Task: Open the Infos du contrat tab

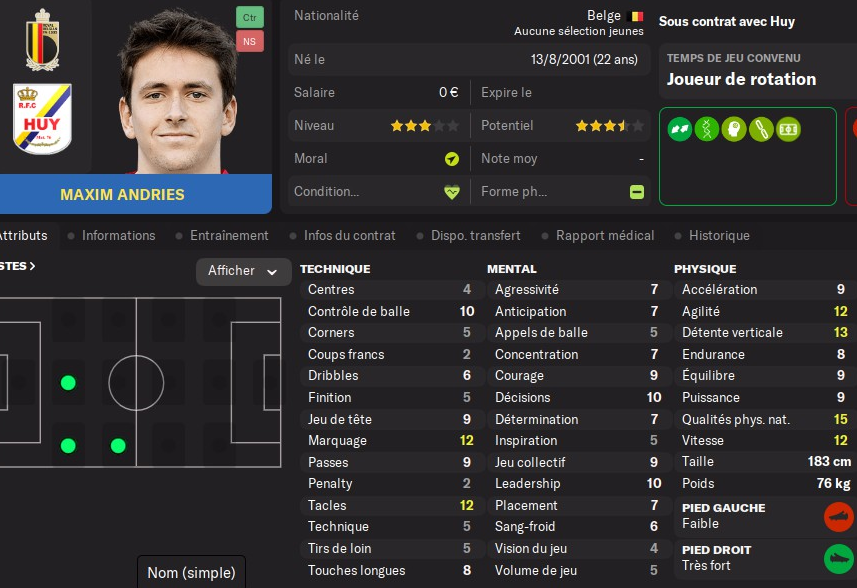Action: click(x=350, y=236)
